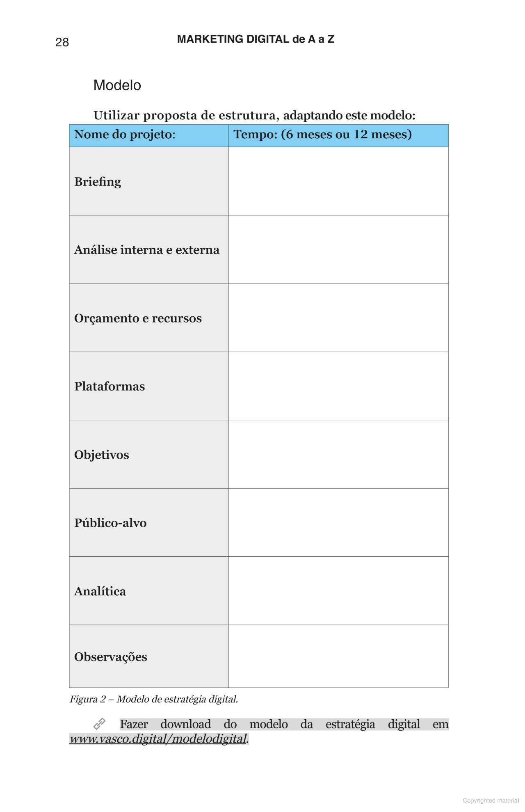
Task: Click the Utilizar proposta de estrutura sentence
Action: [254, 115]
